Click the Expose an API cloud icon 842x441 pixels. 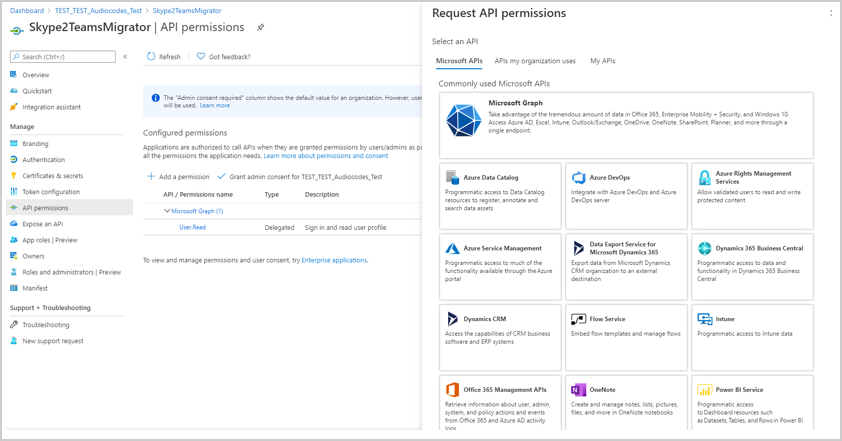pos(14,224)
